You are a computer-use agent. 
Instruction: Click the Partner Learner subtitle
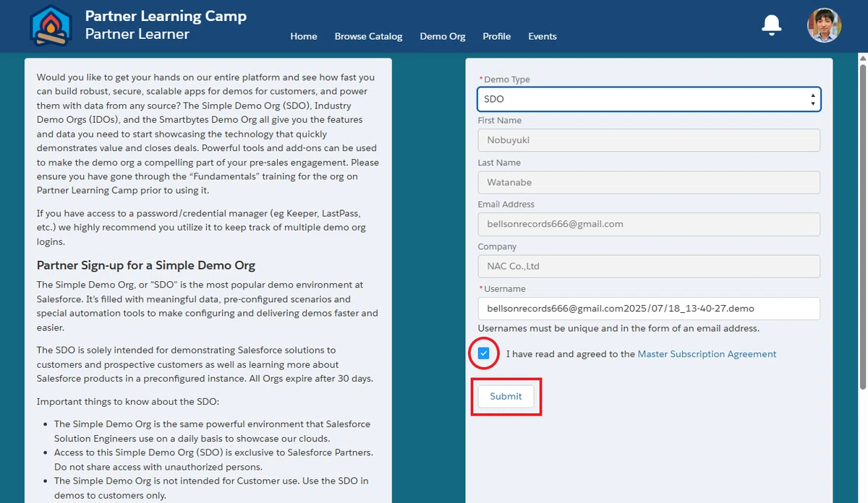pos(137,34)
